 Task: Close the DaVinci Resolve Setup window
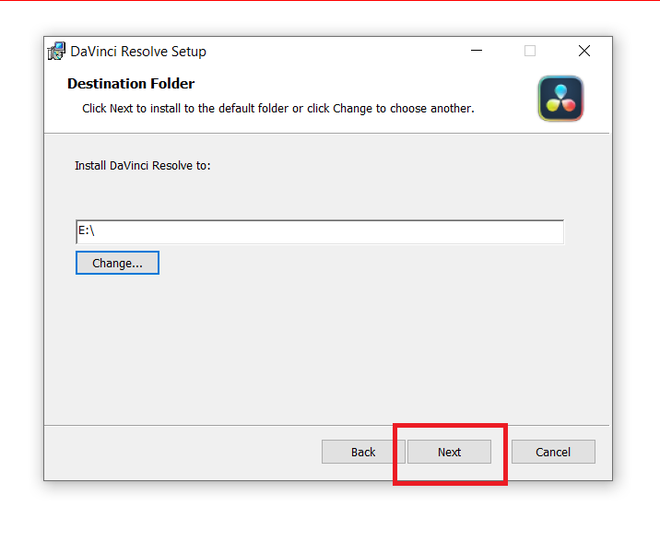click(584, 51)
